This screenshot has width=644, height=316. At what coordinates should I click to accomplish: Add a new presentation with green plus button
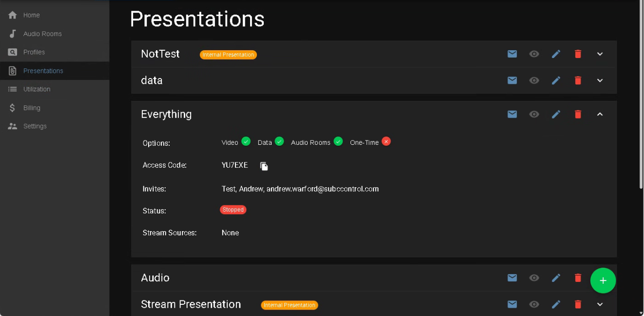pos(603,281)
